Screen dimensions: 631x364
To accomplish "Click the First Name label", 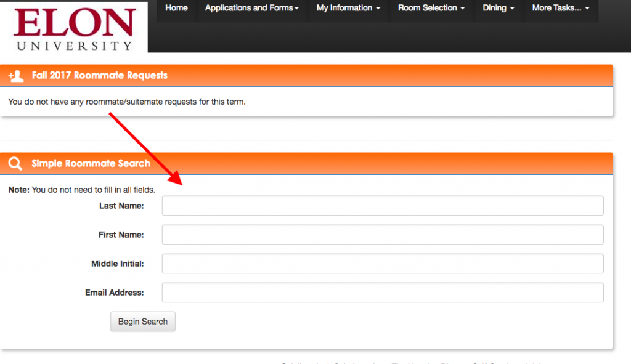I will point(121,235).
